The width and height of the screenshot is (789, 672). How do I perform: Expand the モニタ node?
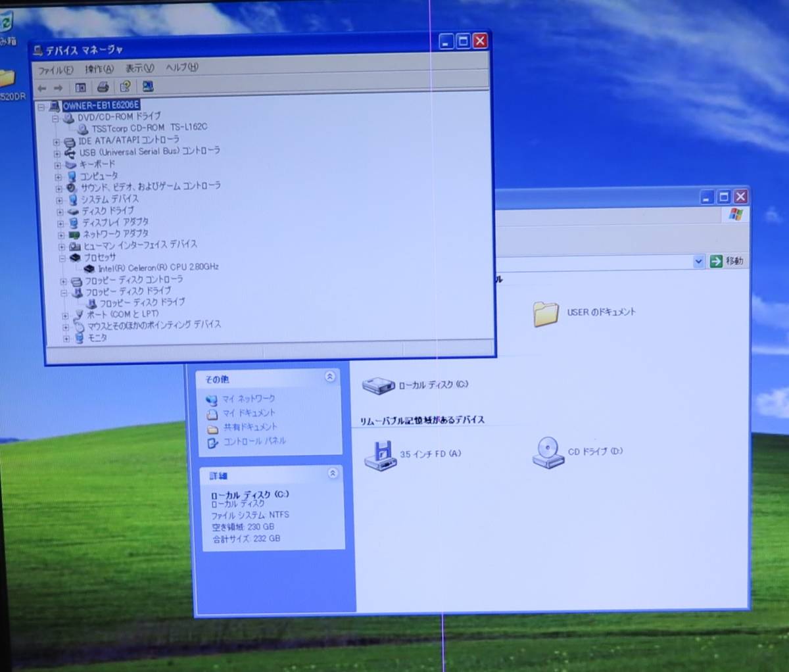pos(67,339)
